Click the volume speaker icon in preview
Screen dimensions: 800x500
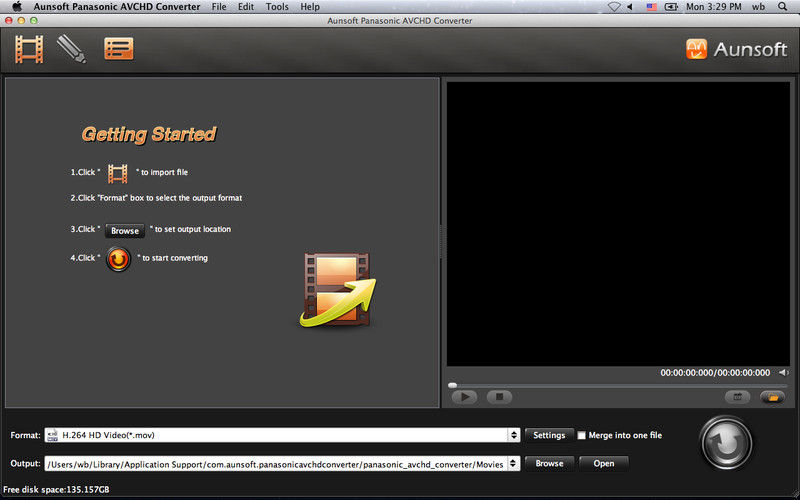pos(783,372)
